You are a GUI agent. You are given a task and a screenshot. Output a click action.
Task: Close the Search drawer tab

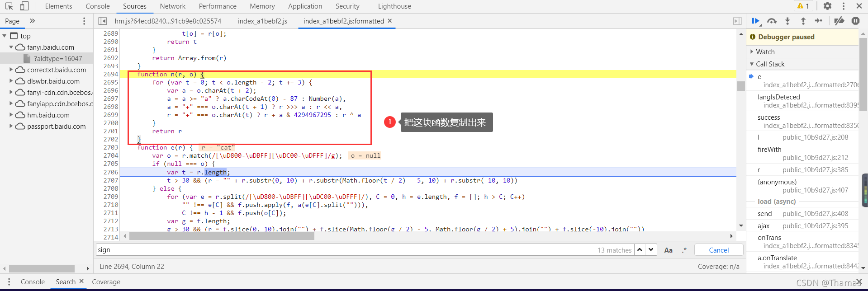(x=81, y=281)
